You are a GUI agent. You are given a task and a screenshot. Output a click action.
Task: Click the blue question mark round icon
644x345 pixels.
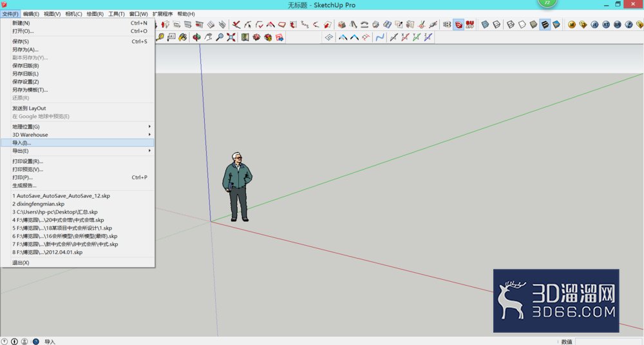pos(629,25)
